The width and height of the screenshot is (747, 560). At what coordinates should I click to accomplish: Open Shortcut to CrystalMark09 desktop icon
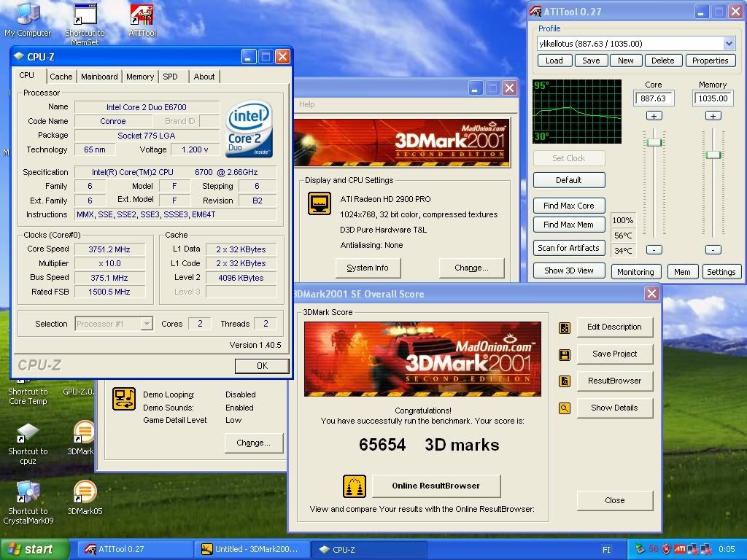point(28,503)
